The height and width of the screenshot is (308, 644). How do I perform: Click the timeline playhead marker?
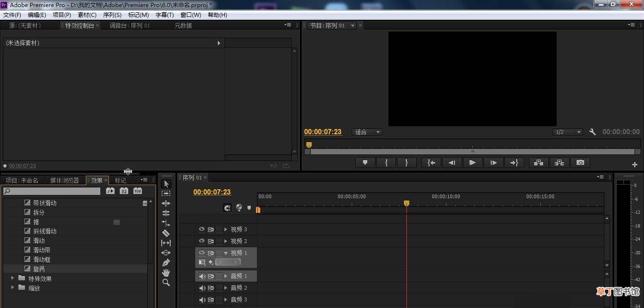click(406, 203)
